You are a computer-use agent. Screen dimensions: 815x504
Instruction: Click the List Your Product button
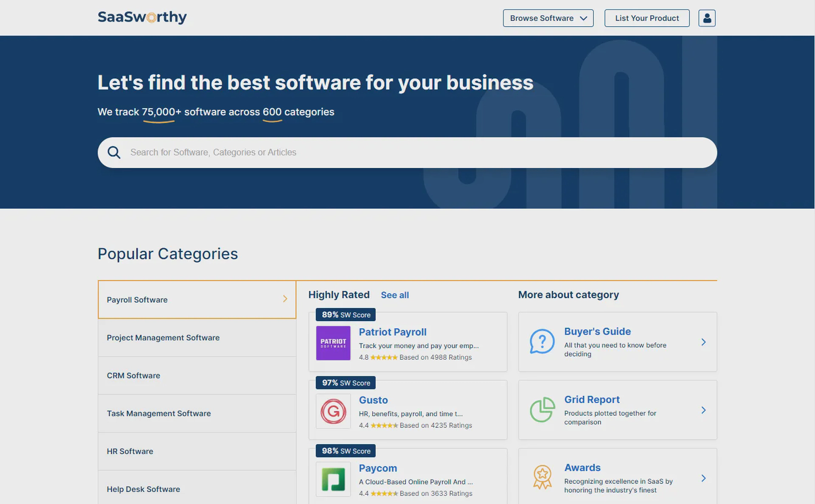647,18
